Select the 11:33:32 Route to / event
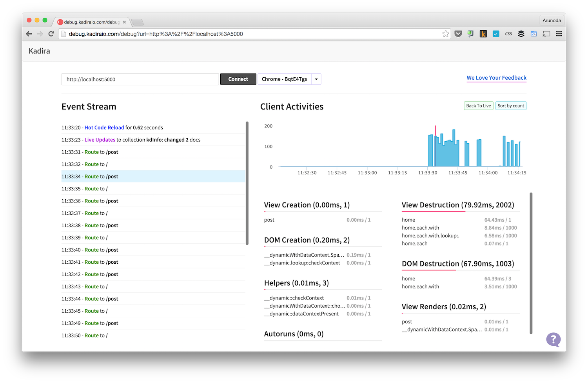The height and width of the screenshot is (383, 588). coord(153,164)
